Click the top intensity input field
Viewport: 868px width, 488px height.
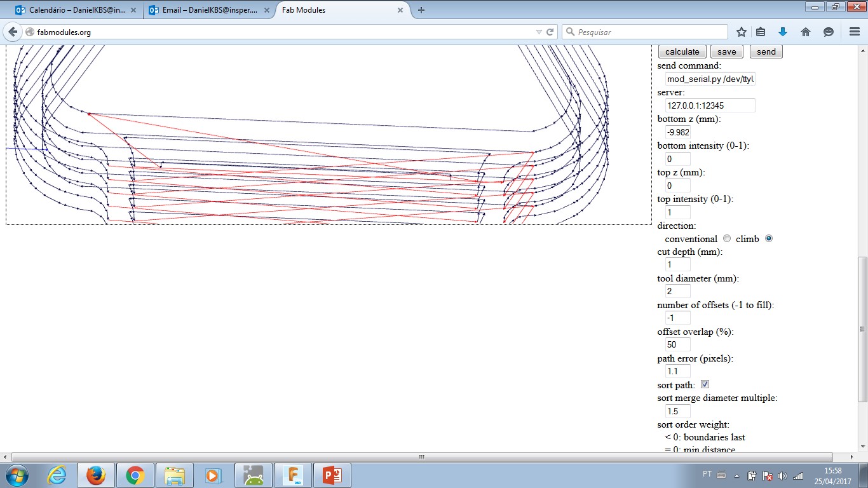tap(678, 212)
